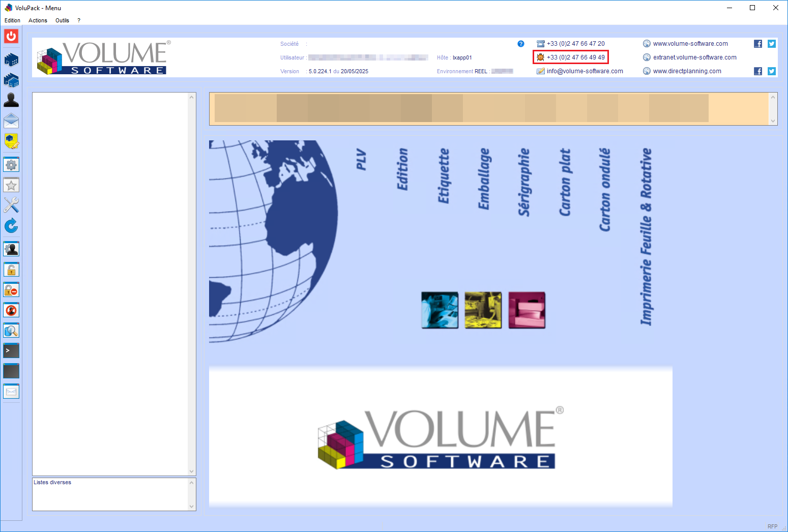Click the white envelope window icon
This screenshot has width=788, height=532.
[11, 392]
